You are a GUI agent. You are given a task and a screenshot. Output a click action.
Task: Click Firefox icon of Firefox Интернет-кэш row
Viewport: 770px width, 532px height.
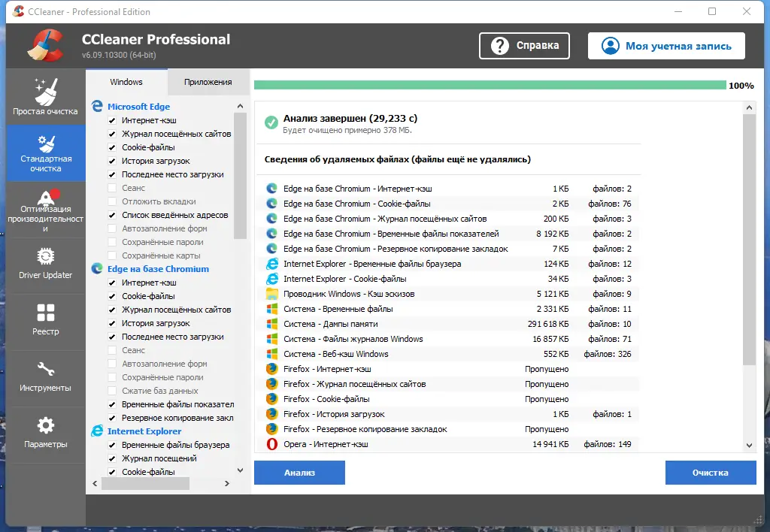click(271, 369)
